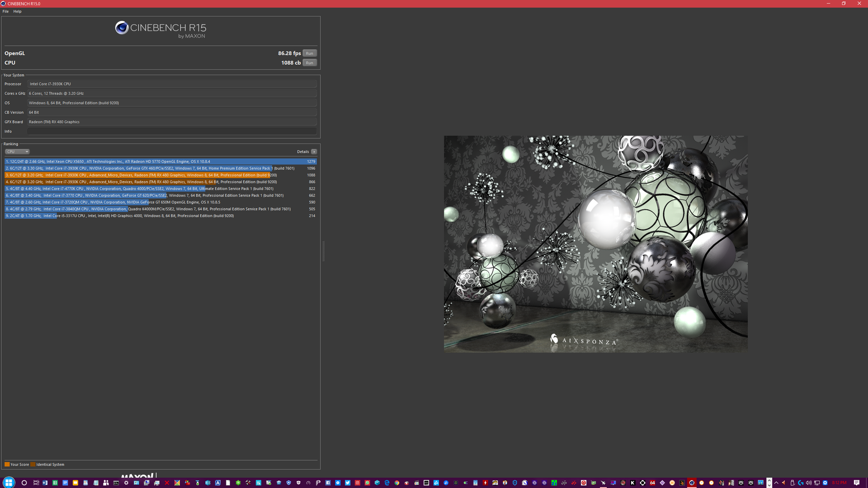The image size is (868, 488).
Task: Select ranking row 6 i7-3770
Action: pyautogui.click(x=160, y=195)
